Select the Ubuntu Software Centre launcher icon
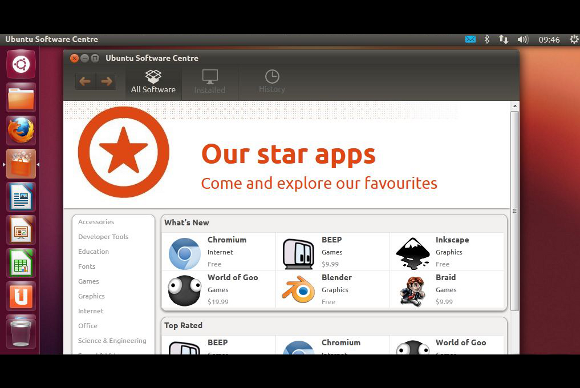This screenshot has width=580, height=388. click(x=21, y=163)
